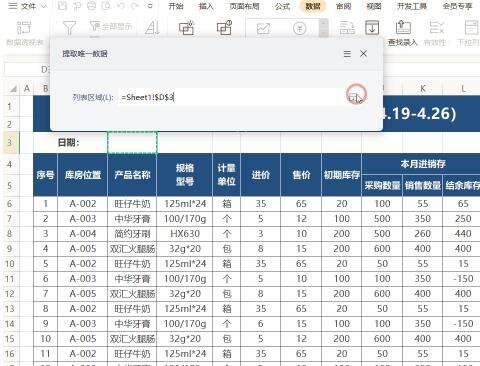Select column K header
This screenshot has width=480, height=366.
coord(423,89)
